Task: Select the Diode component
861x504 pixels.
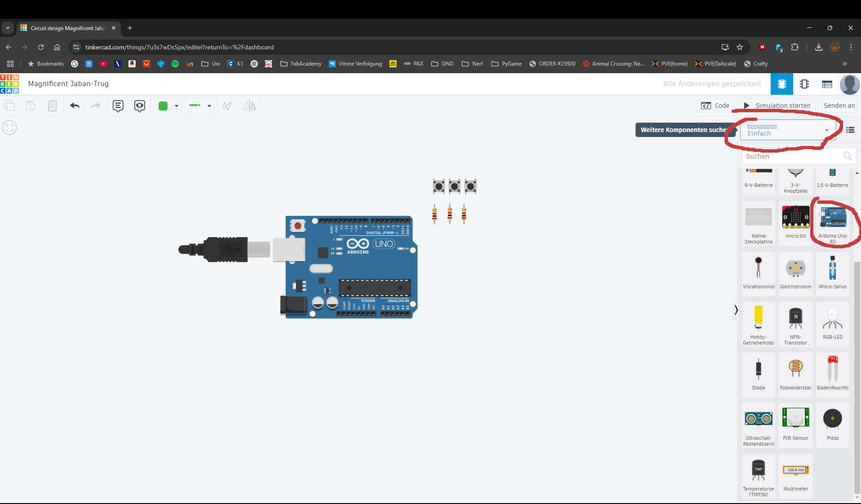Action: 759,375
